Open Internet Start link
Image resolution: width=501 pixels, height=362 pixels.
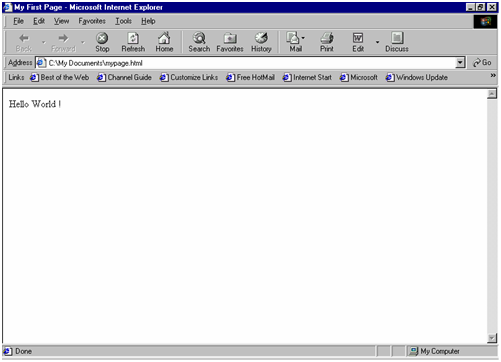307,78
